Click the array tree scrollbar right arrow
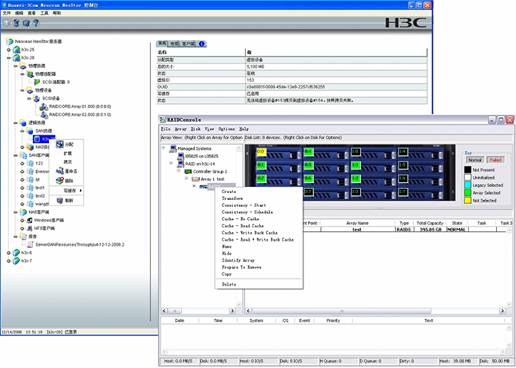Viewport: 516px width, 368px height. [232, 311]
